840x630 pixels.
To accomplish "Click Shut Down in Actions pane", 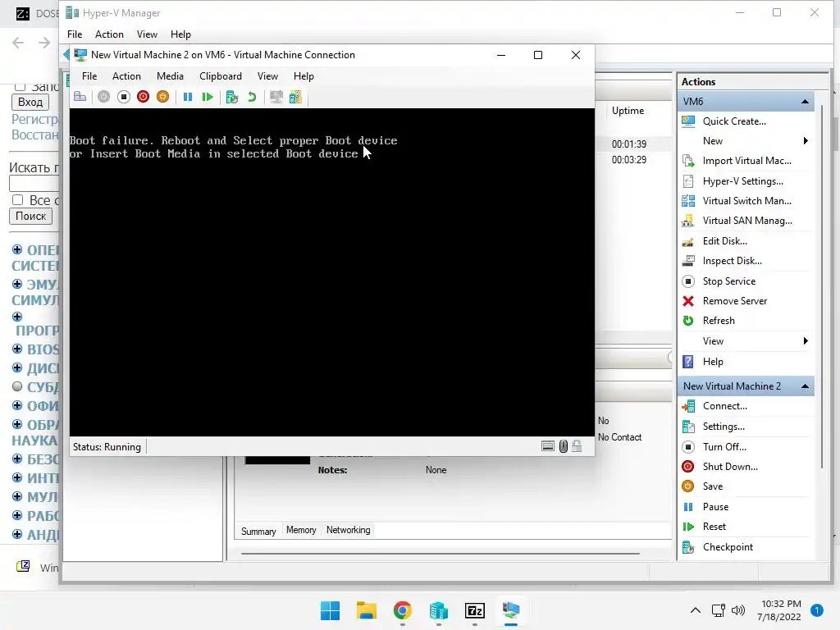I will tap(730, 467).
